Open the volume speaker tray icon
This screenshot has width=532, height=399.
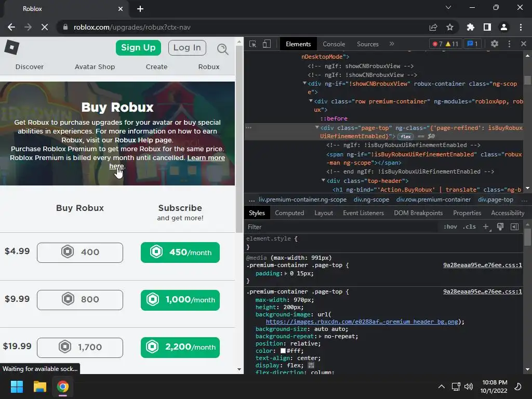tap(469, 387)
